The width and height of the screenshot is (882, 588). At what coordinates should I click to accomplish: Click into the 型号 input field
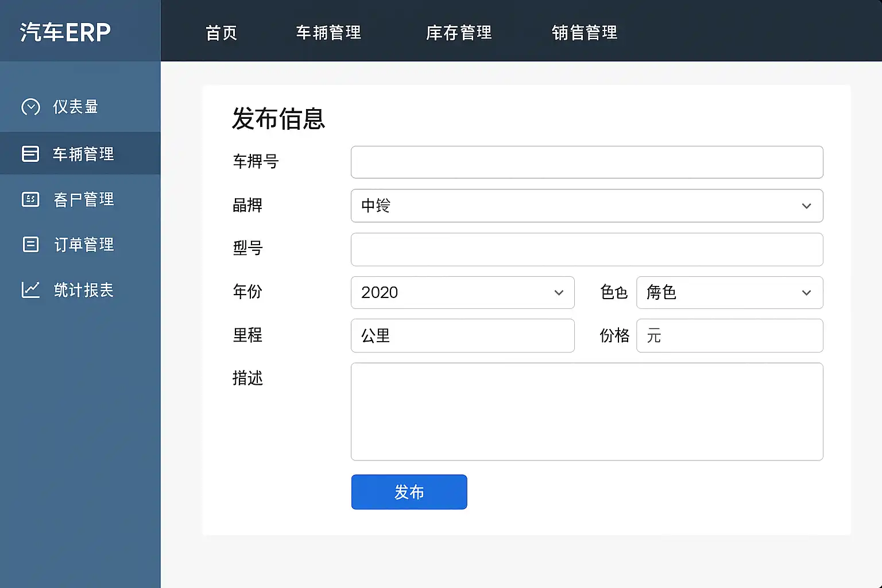pyautogui.click(x=586, y=249)
